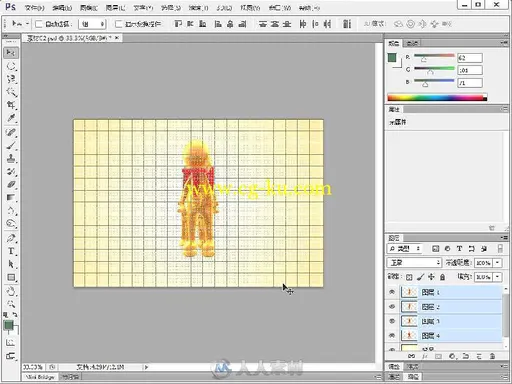Open the Move tool preset picker arrow

coord(27,24)
